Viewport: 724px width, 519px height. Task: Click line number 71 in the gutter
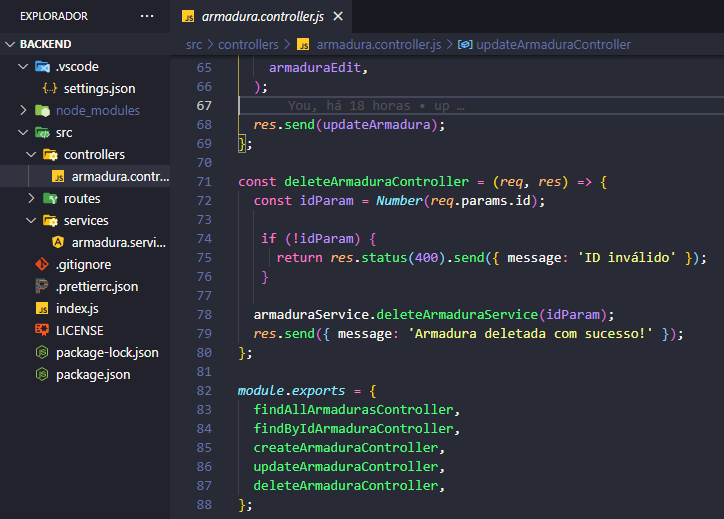[204, 182]
